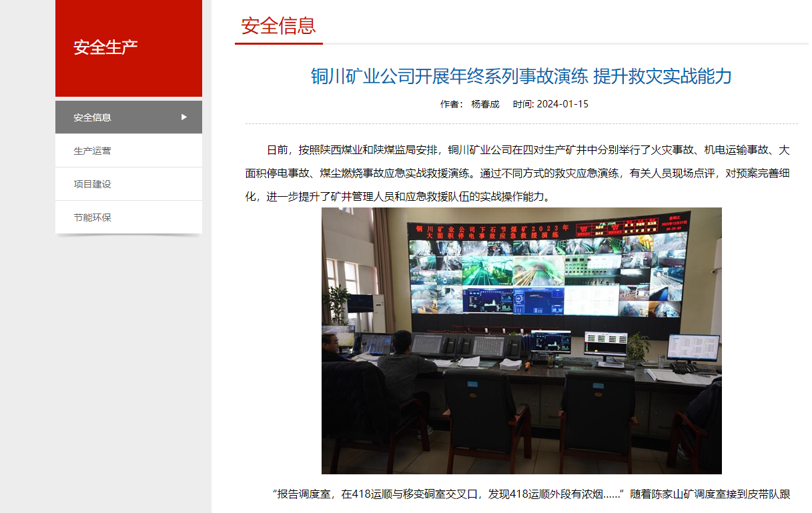Go to the 项目建设 section
Image resolution: width=812 pixels, height=513 pixels.
click(93, 184)
